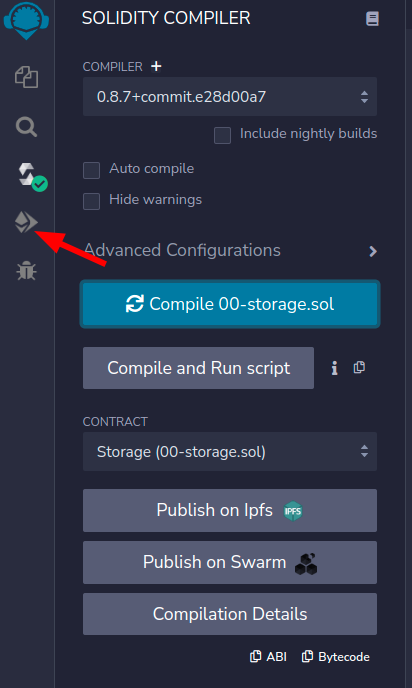Screen dimensions: 412x688
Task: Click Publish on Ipfs button
Action: click(x=230, y=510)
